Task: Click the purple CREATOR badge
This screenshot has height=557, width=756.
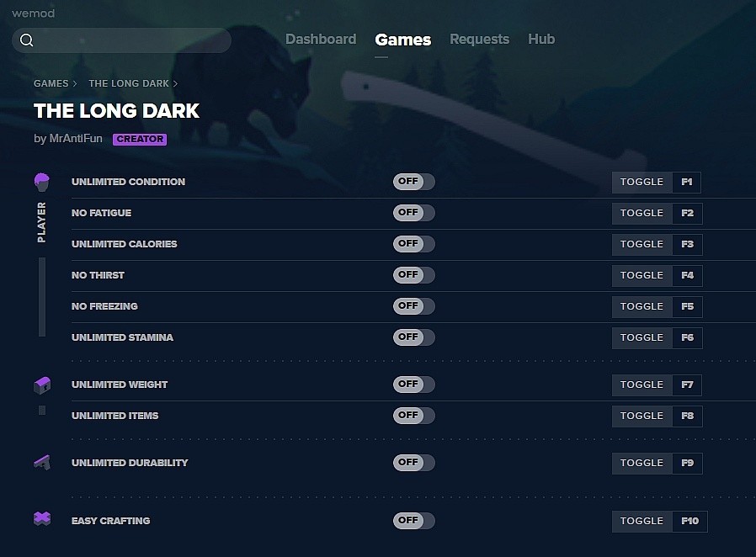Action: click(140, 140)
